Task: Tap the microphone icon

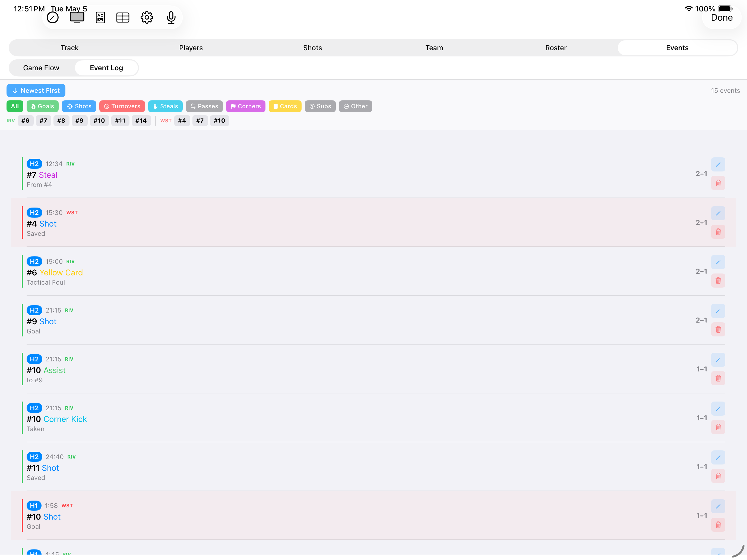Action: (171, 18)
